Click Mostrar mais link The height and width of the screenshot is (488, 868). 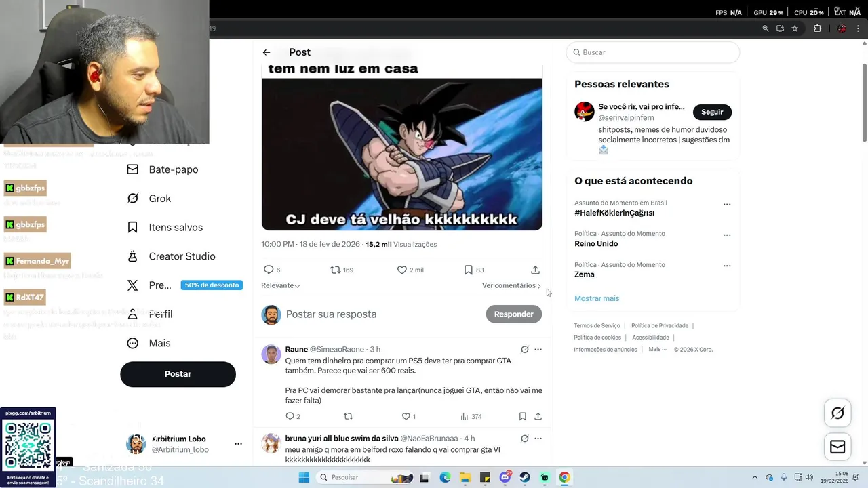click(x=597, y=298)
